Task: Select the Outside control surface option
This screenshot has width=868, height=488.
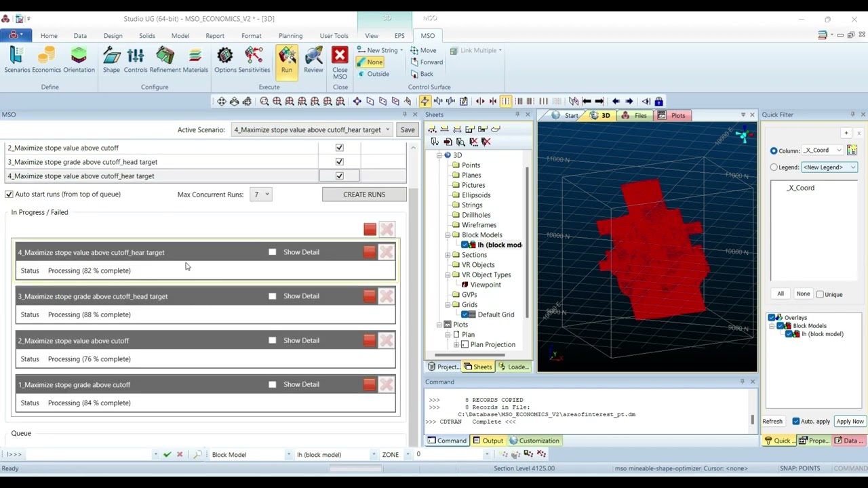Action: pyautogui.click(x=373, y=74)
